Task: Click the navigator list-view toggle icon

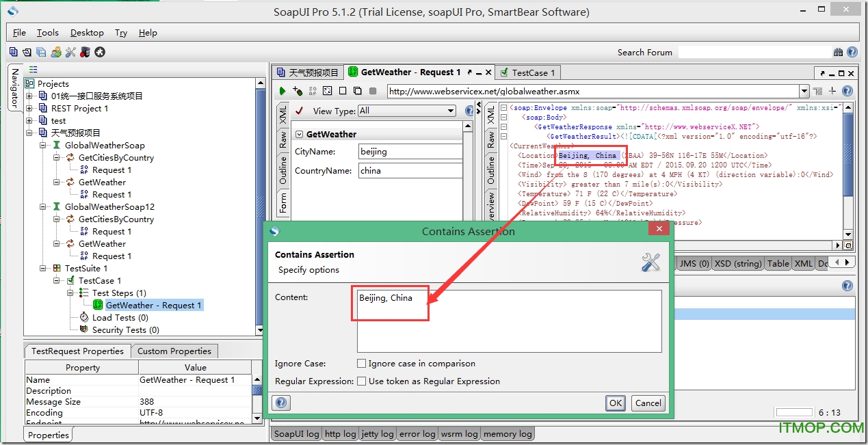Action: click(x=34, y=70)
